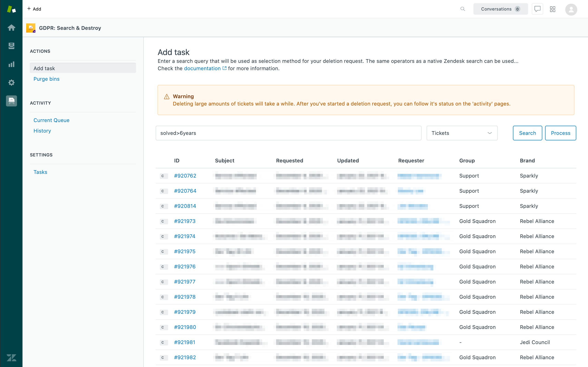The height and width of the screenshot is (367, 588).
Task: Open the Views icon in sidebar
Action: 11,46
